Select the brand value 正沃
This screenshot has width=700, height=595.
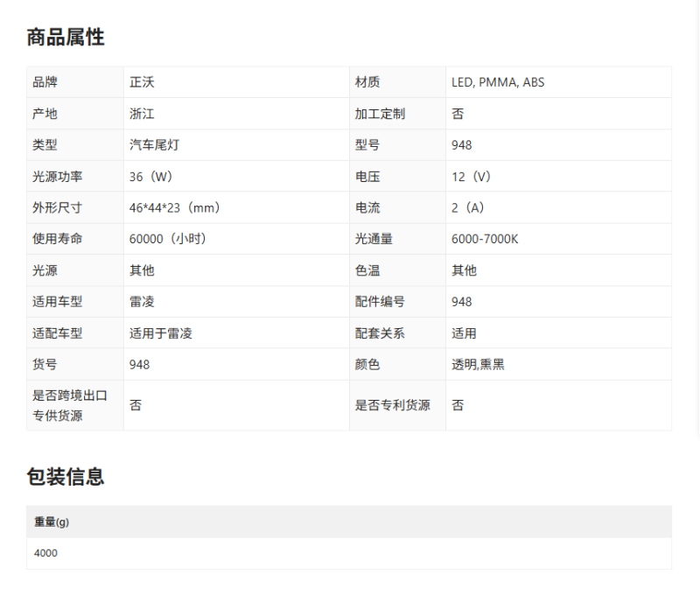coord(142,82)
